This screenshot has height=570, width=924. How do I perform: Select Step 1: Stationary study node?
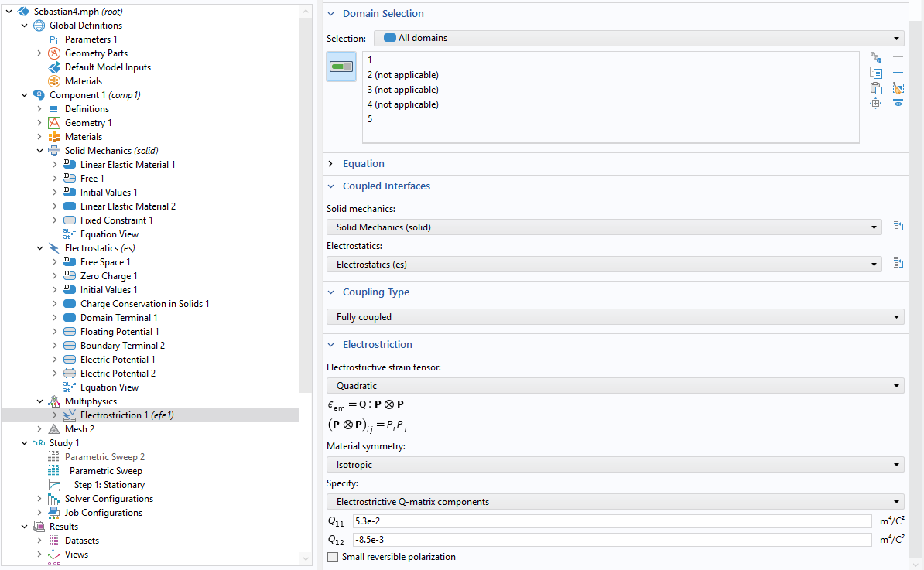click(108, 485)
